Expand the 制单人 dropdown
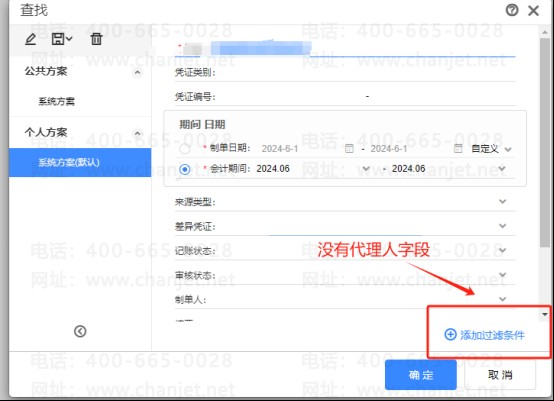Viewport: 554px width, 401px height. 502,299
